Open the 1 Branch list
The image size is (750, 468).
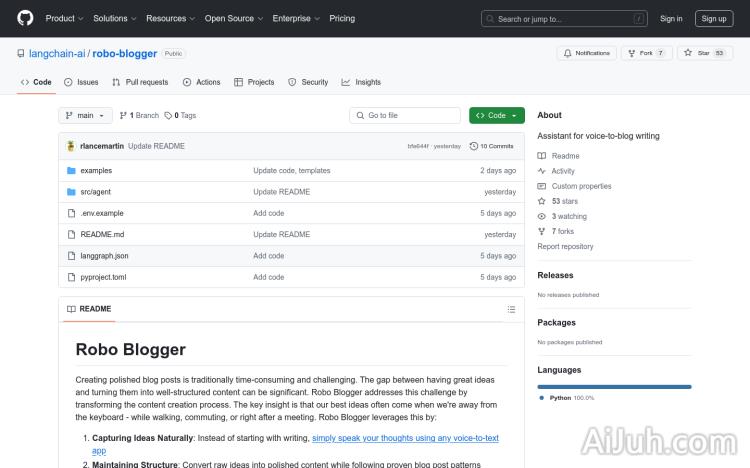[139, 115]
